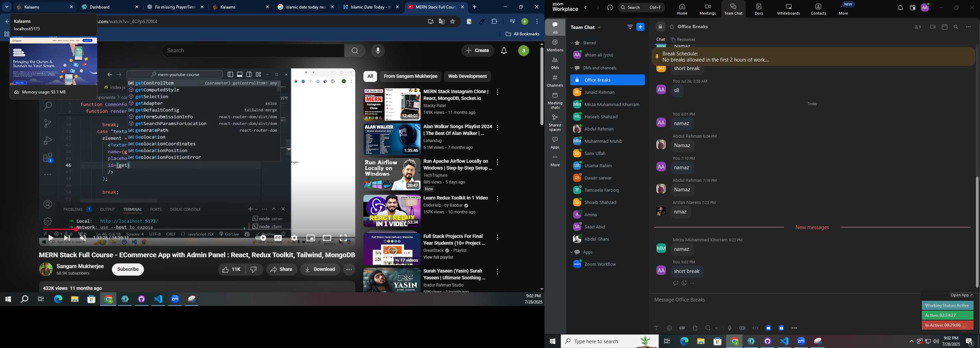Collapse DMs and channels section
Image resolution: width=980 pixels, height=348 pixels.
(x=572, y=68)
